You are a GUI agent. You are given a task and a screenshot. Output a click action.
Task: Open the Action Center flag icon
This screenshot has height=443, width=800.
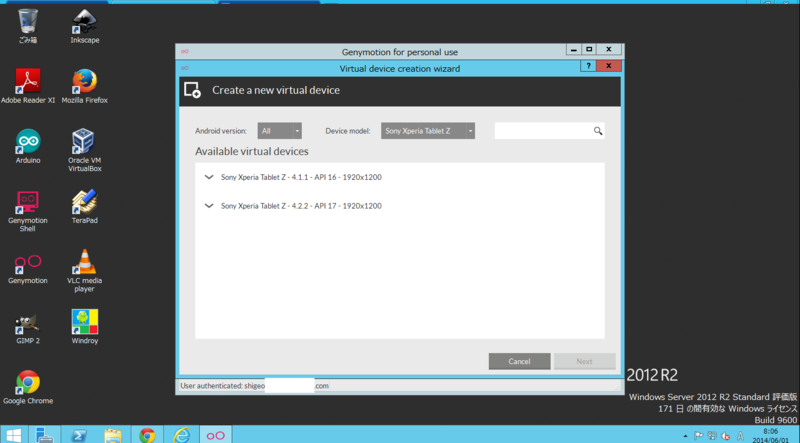(x=698, y=436)
